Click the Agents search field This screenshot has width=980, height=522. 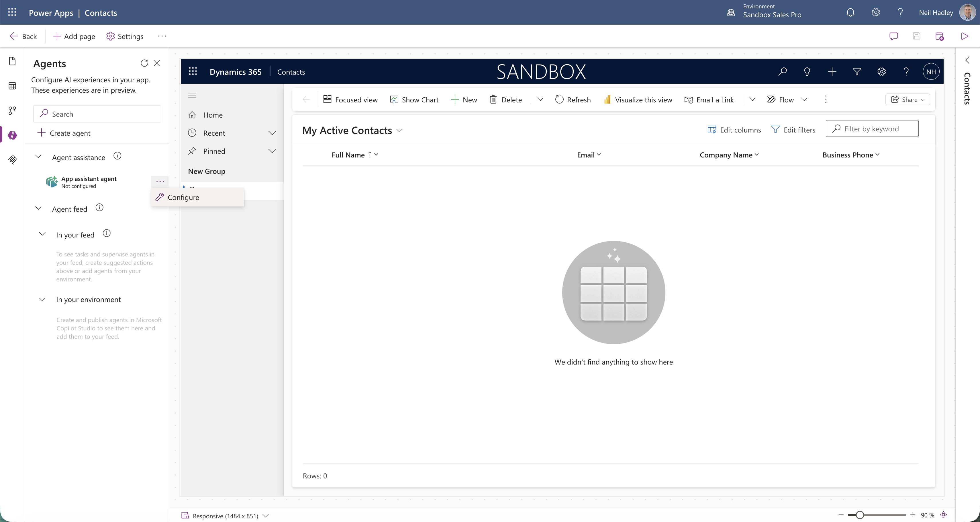pyautogui.click(x=97, y=114)
